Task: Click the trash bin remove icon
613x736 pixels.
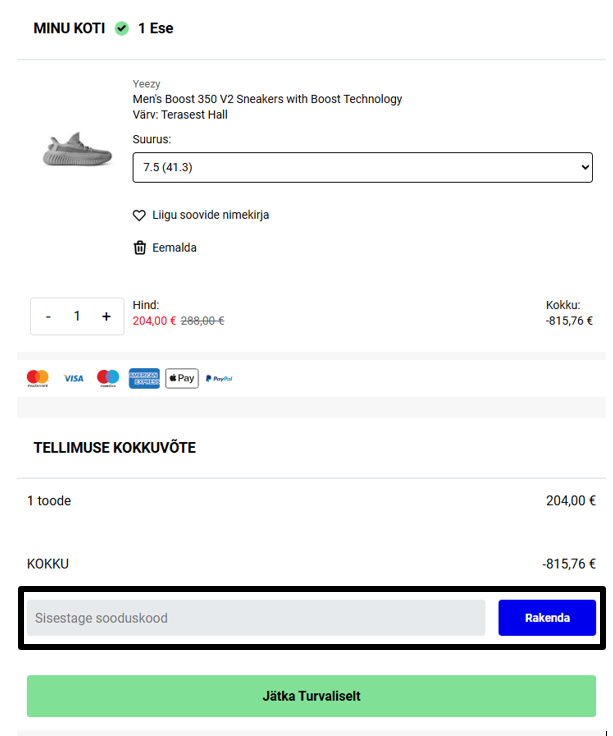Action: 140,248
